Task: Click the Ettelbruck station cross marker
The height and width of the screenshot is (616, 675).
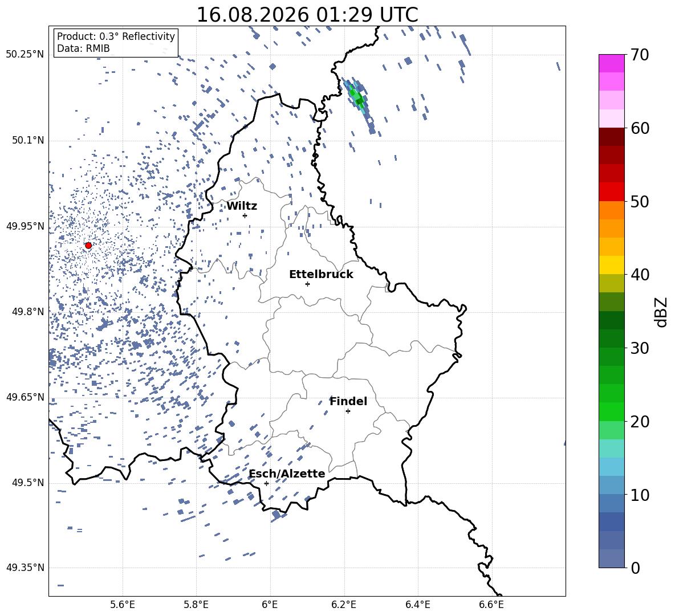Action: pos(307,284)
